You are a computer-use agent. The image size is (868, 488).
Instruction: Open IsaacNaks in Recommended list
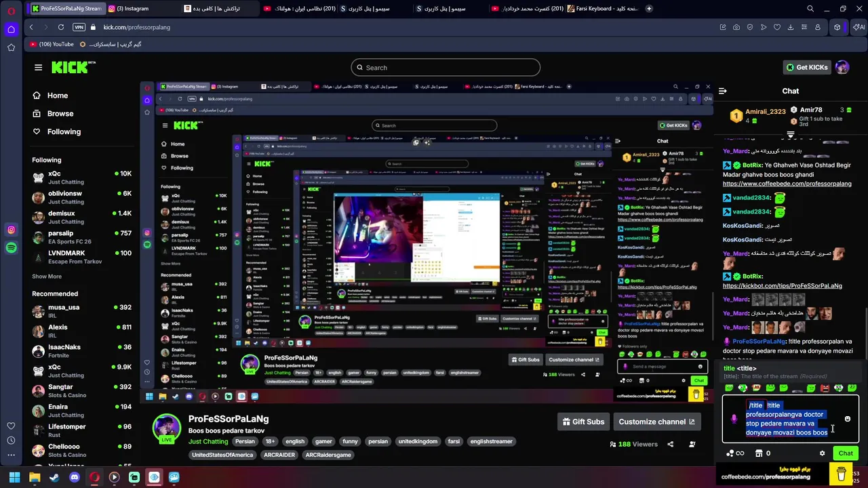pyautogui.click(x=81, y=351)
